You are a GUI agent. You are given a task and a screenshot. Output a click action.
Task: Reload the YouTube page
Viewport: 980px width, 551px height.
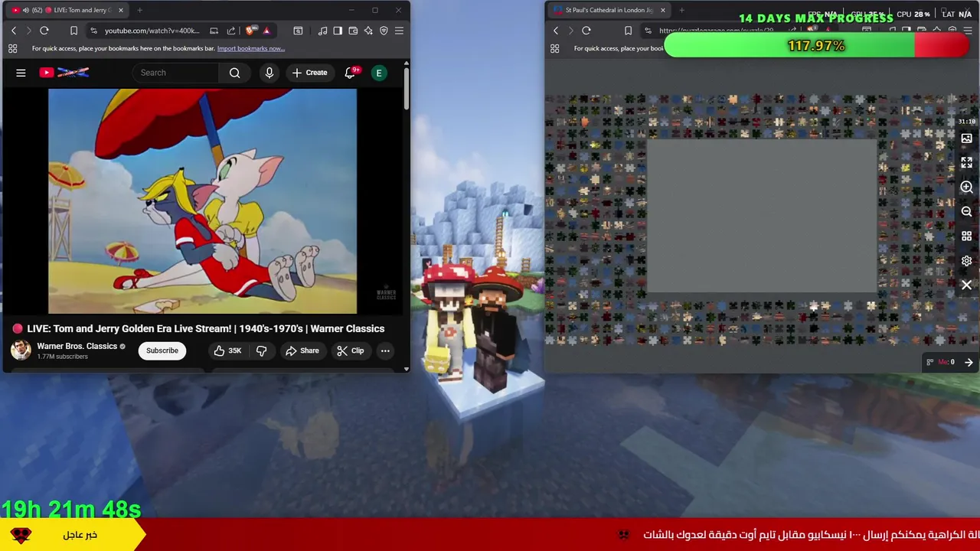pyautogui.click(x=44, y=31)
